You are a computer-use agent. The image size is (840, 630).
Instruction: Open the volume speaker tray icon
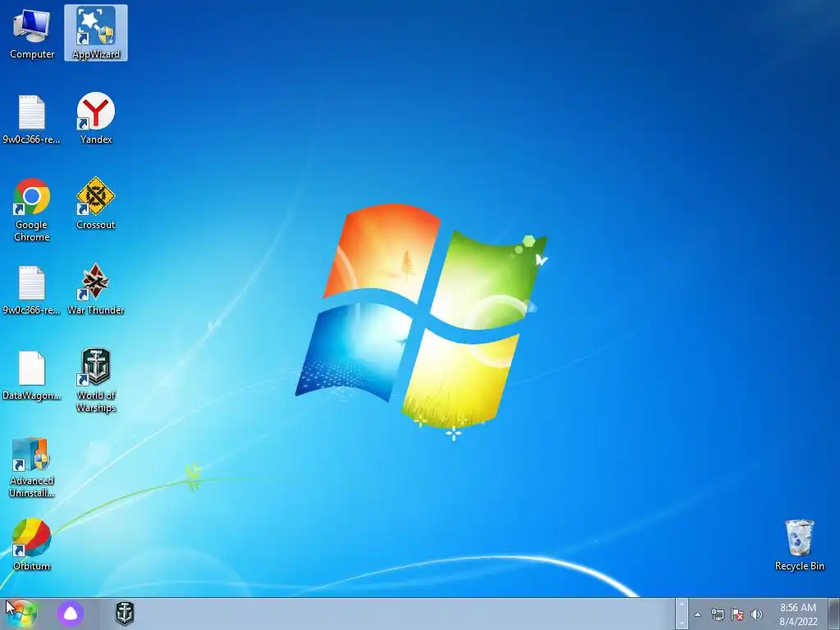click(x=756, y=614)
